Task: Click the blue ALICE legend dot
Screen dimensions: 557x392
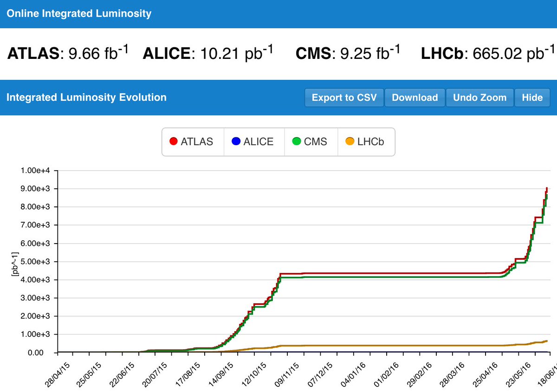Action: 236,142
